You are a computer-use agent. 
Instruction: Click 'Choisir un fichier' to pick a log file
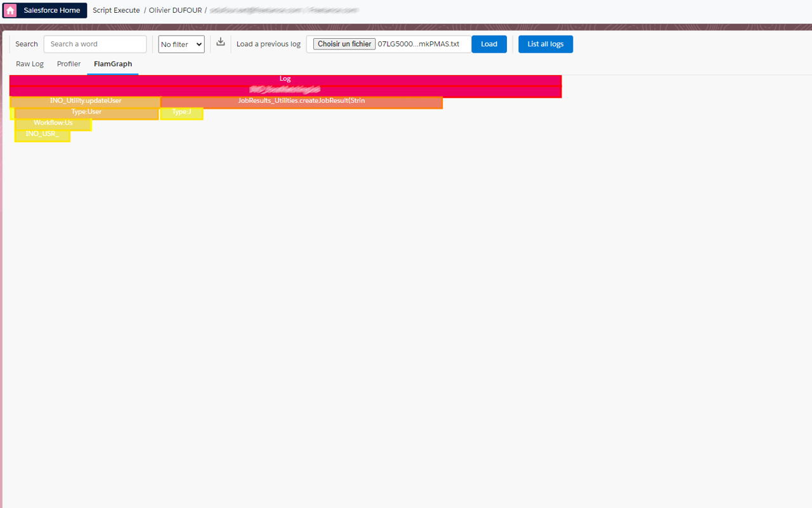click(x=344, y=44)
